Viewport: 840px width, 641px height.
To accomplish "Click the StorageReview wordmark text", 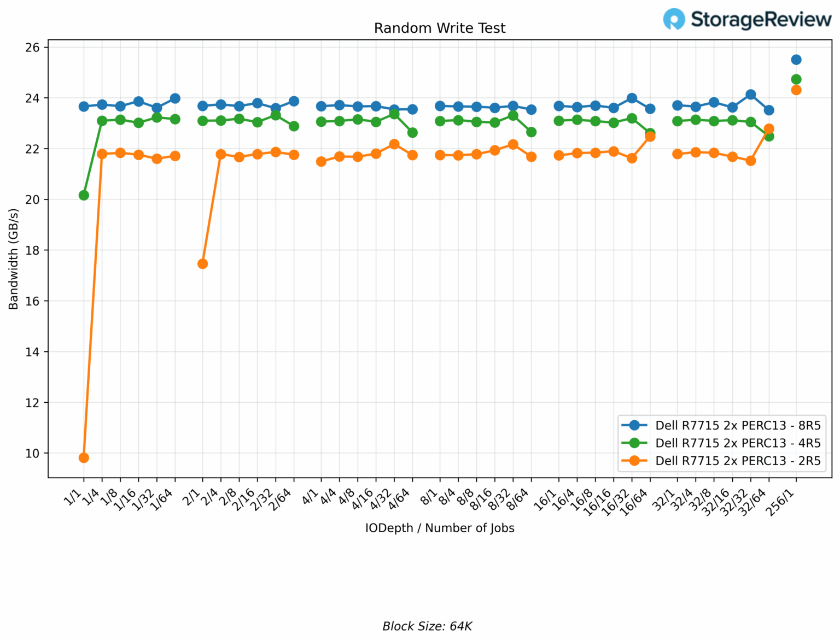I will pyautogui.click(x=761, y=19).
